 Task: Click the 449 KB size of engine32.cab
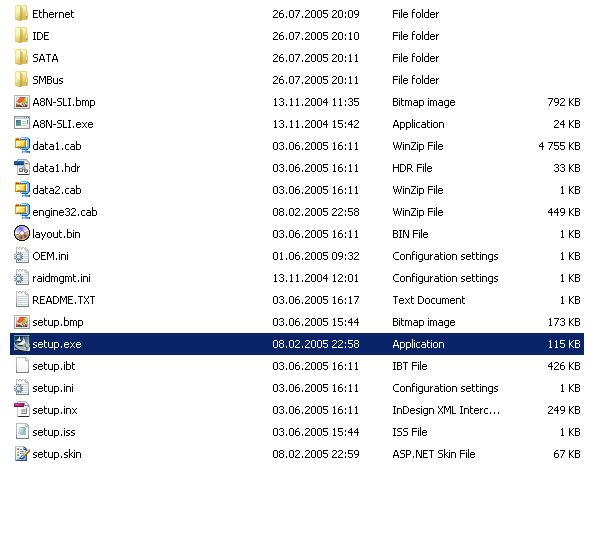pos(564,212)
